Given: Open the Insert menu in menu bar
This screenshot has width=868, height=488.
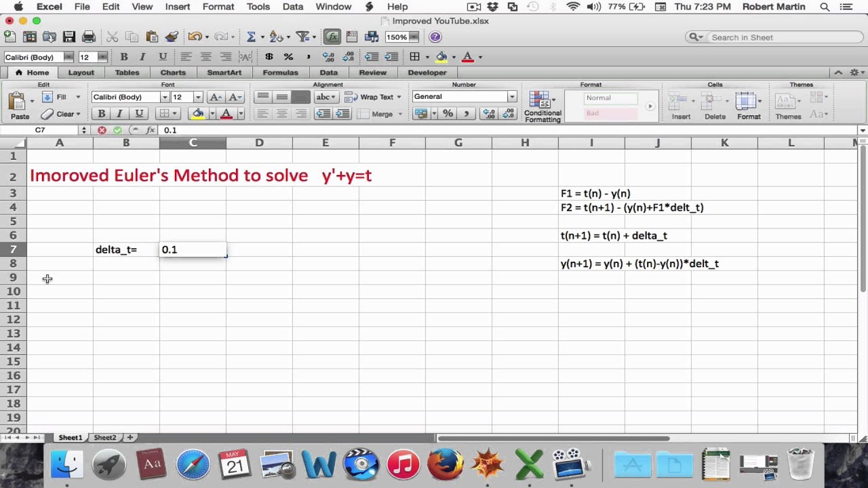Looking at the screenshot, I should click(x=178, y=7).
